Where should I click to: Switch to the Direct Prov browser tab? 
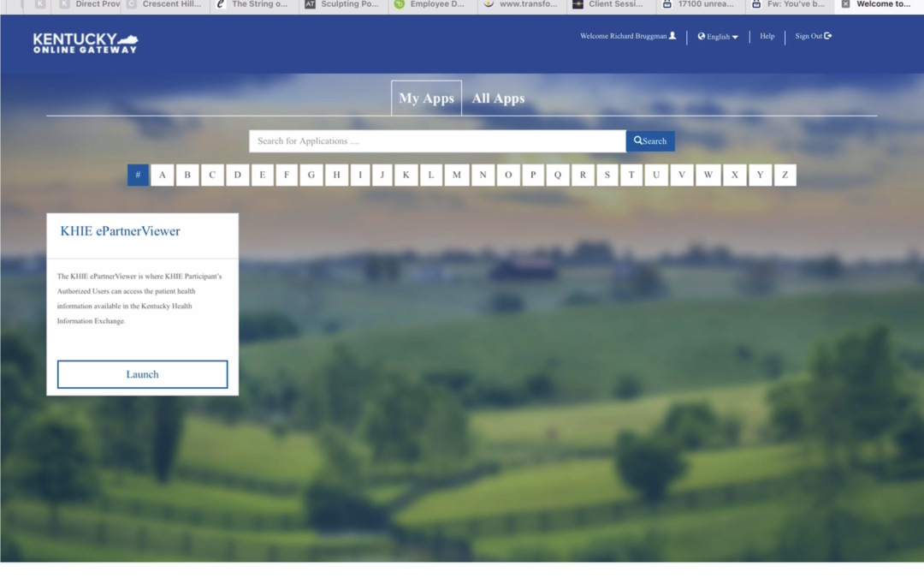90,5
